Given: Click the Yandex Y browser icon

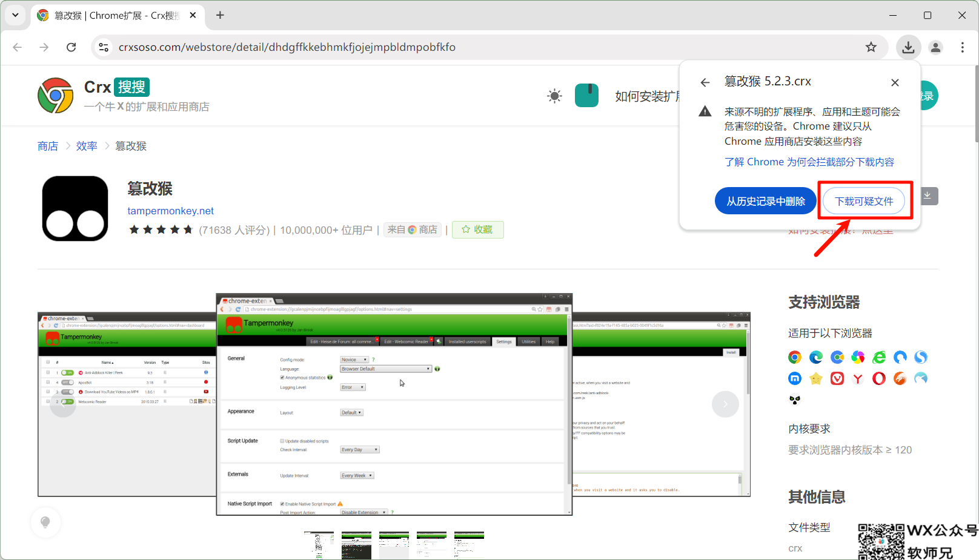Looking at the screenshot, I should [858, 378].
